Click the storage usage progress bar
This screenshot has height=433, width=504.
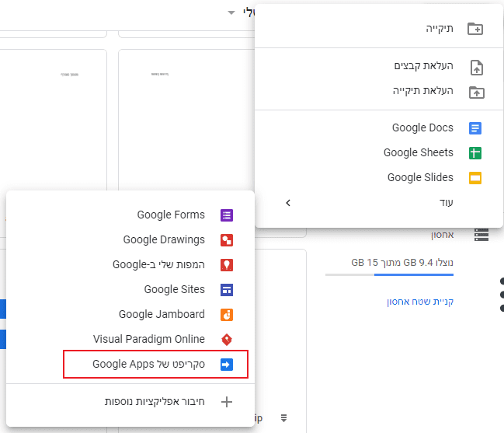389,274
